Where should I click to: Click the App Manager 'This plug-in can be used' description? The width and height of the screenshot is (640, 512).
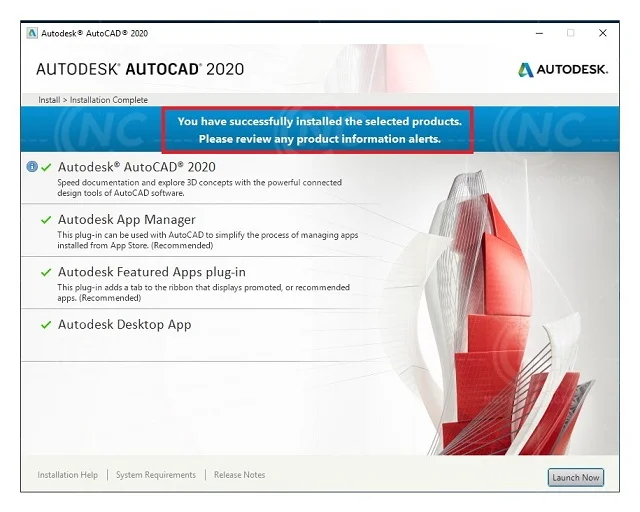coord(208,240)
